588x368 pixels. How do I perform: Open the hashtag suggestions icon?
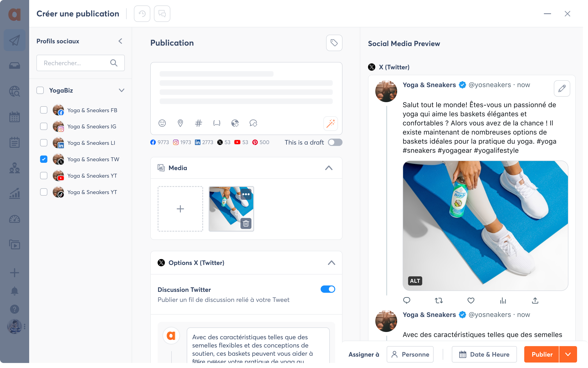[198, 123]
